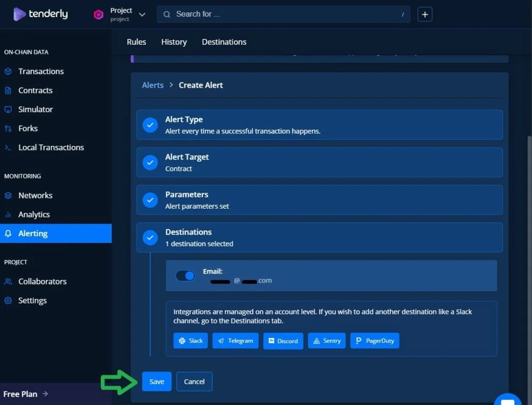Click the Alerting bell icon
The image size is (532, 405).
coord(8,233)
